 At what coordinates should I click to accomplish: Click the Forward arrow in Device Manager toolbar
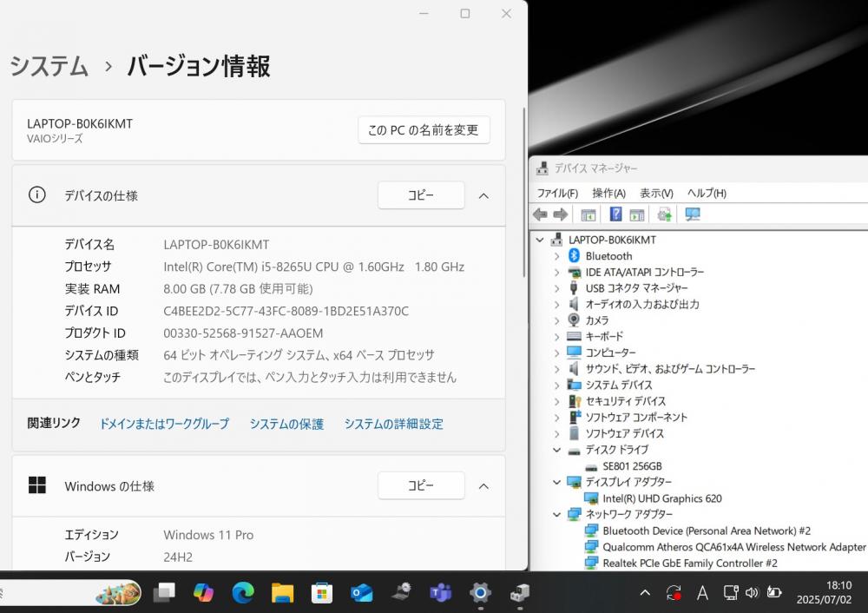(x=560, y=214)
